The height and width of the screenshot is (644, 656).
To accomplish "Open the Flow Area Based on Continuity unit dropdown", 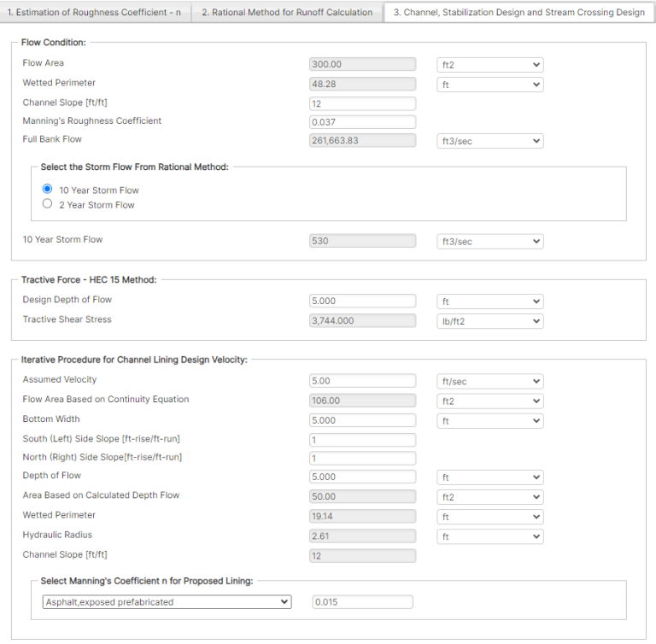I will pos(490,401).
